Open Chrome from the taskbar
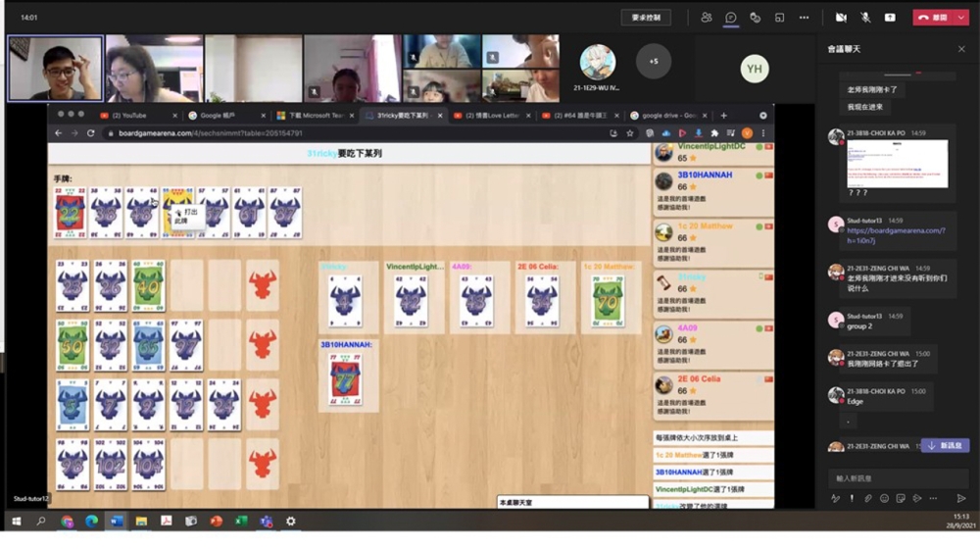Viewport: 980px width, 549px height. [x=67, y=521]
